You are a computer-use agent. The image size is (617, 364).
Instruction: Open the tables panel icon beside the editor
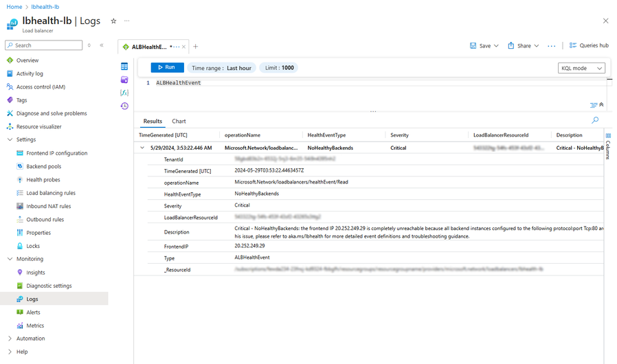pyautogui.click(x=124, y=67)
